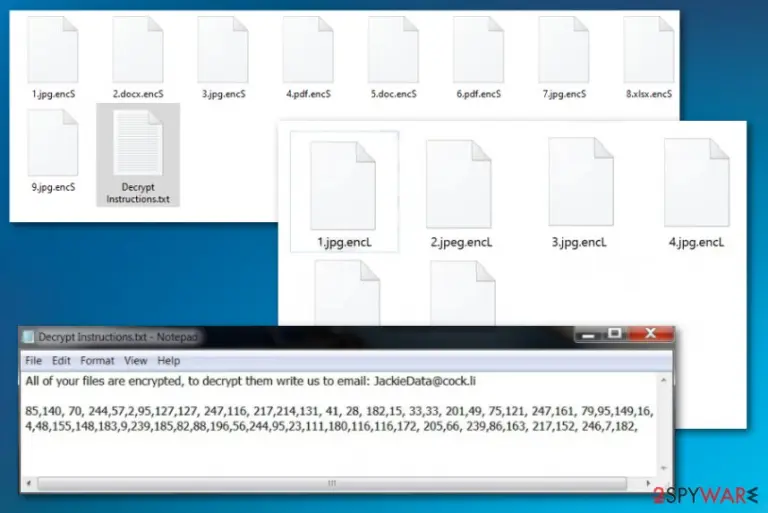Select the Decrypt Instructions.txt file
The image size is (768, 513).
point(138,155)
